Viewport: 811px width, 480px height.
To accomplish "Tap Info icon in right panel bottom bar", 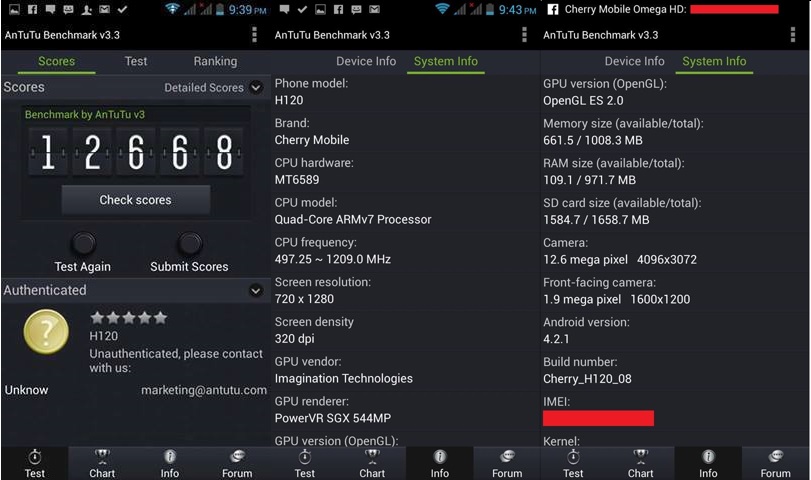I will click(708, 457).
